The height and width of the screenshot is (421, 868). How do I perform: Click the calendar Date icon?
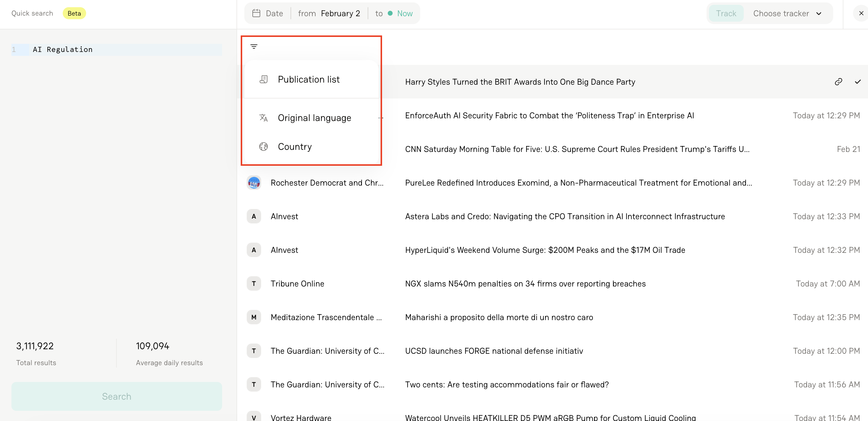click(256, 14)
